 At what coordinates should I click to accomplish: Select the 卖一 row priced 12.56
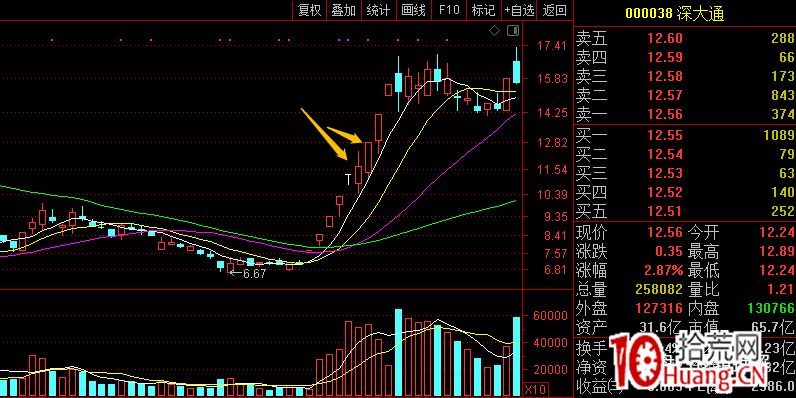click(685, 115)
